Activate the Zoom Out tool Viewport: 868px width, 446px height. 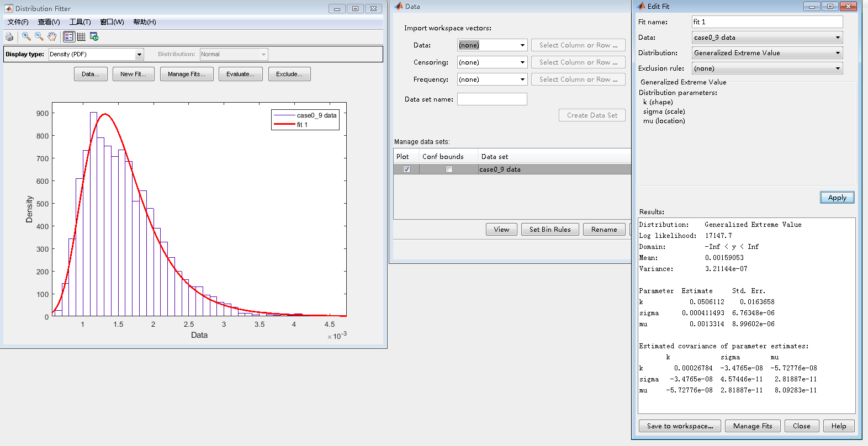point(39,36)
